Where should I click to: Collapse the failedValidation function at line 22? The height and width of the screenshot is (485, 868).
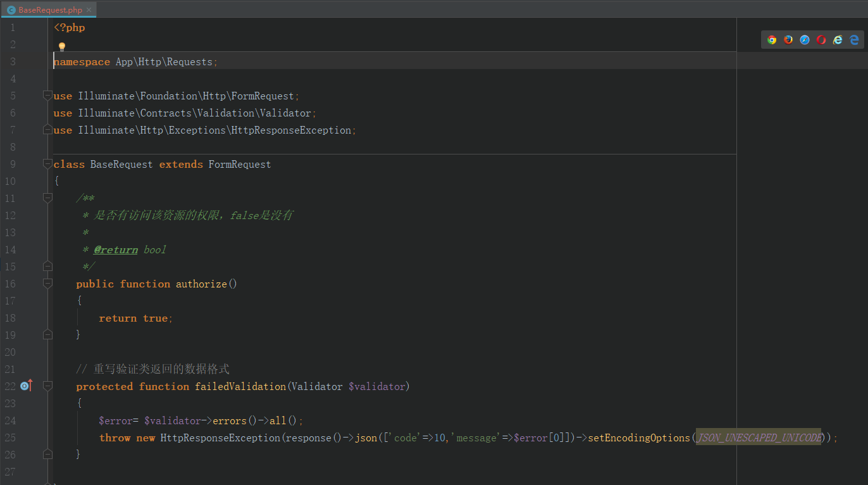pyautogui.click(x=47, y=386)
